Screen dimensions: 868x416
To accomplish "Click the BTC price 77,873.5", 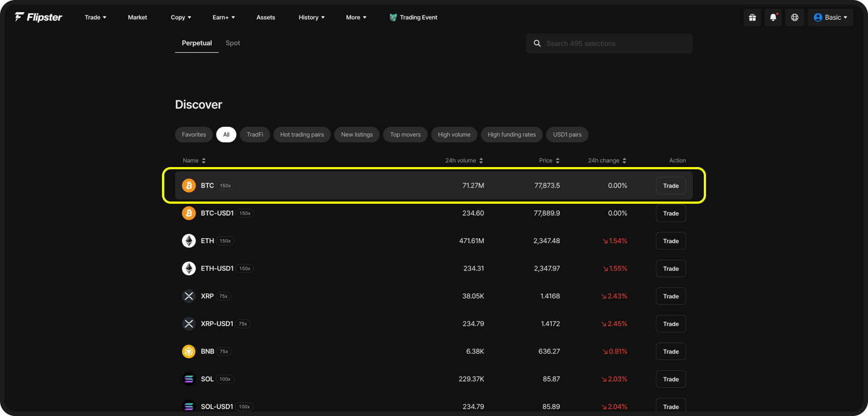I will click(547, 185).
